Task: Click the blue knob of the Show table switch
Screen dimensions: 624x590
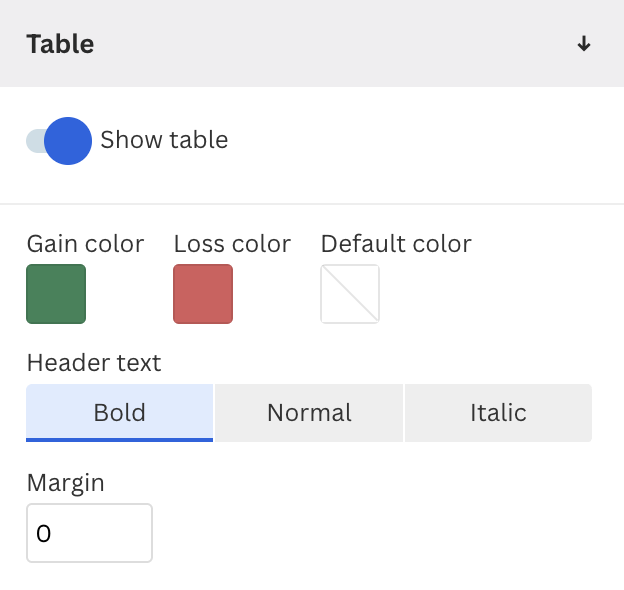Action: click(68, 141)
